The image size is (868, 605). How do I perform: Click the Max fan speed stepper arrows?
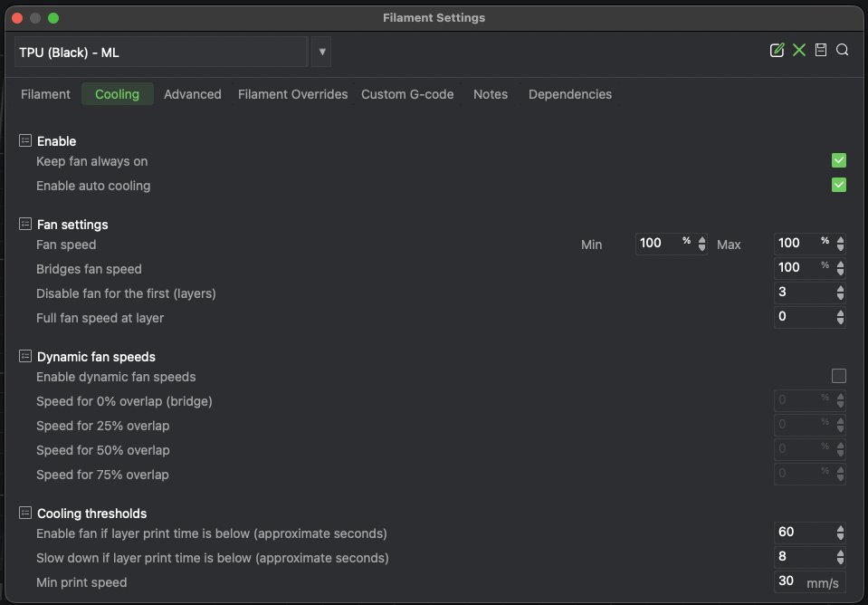(x=840, y=244)
